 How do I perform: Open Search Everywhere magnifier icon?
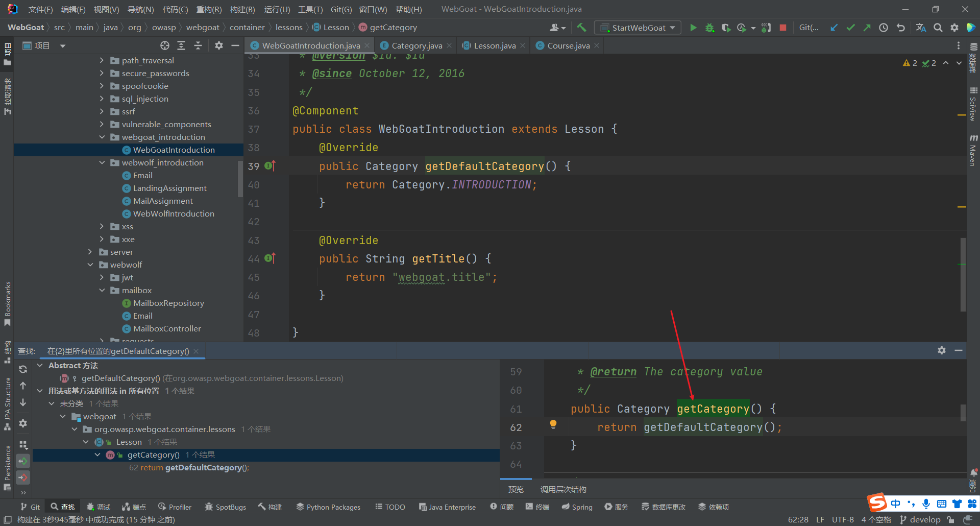[938, 28]
